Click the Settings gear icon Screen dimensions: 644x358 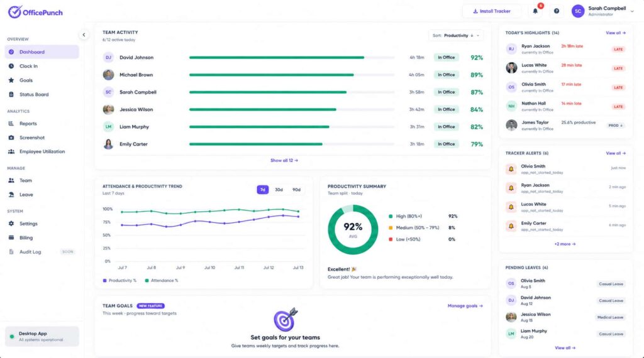pyautogui.click(x=11, y=224)
